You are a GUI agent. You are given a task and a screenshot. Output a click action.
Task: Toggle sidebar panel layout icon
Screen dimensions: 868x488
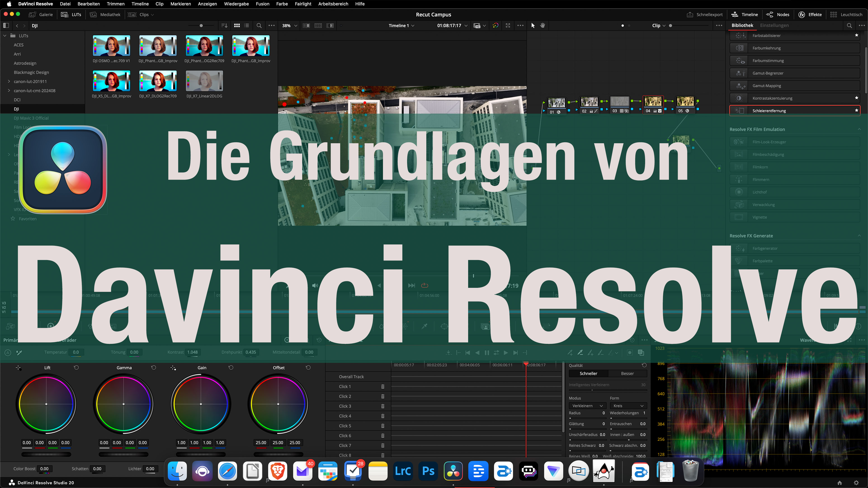pyautogui.click(x=6, y=26)
